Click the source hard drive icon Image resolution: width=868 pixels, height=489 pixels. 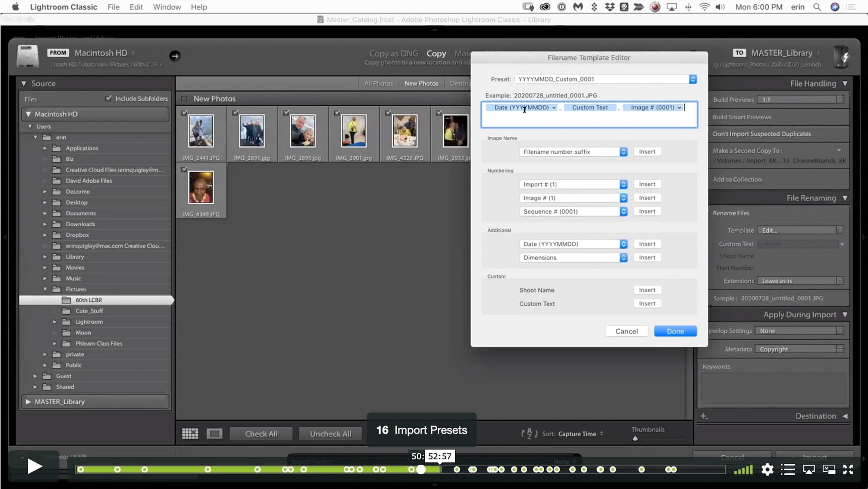coord(27,56)
